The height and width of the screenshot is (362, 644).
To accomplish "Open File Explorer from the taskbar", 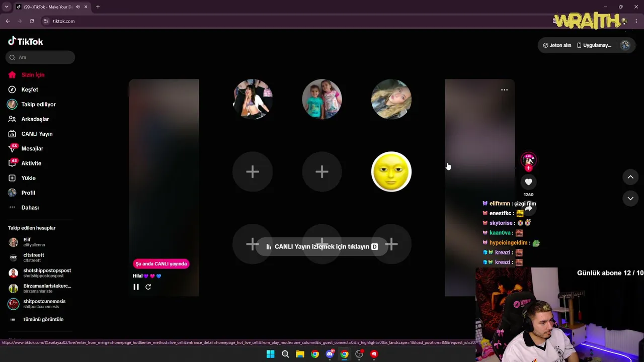I will (300, 354).
